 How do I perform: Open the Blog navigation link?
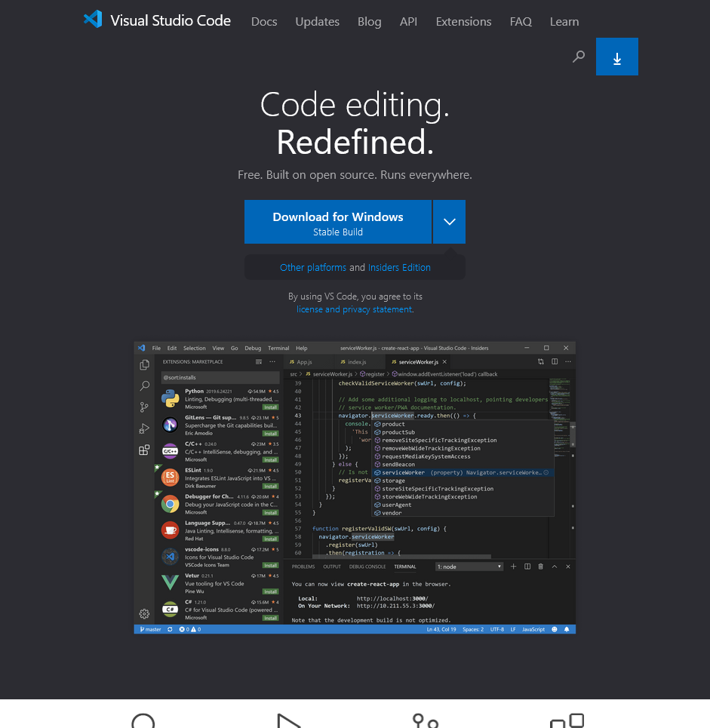pyautogui.click(x=369, y=22)
